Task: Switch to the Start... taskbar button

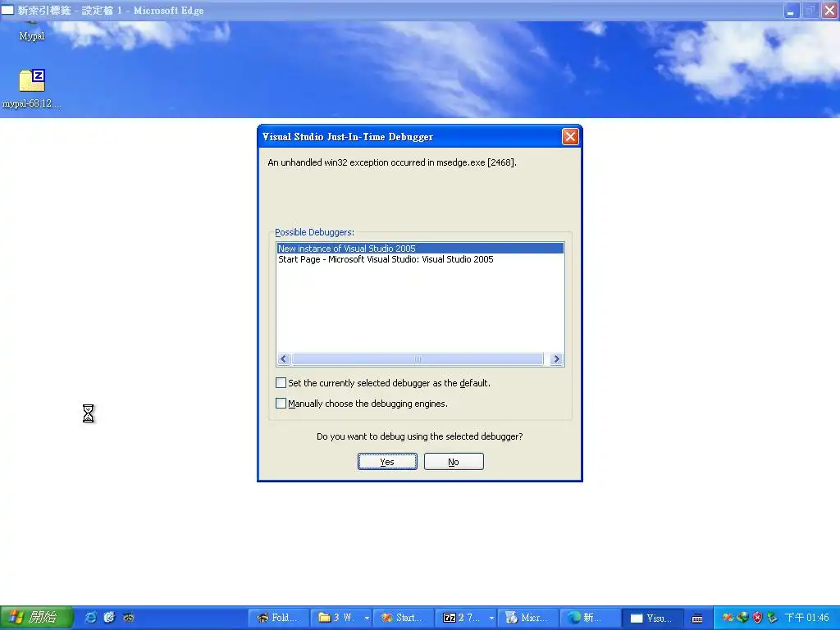Action: (404, 618)
